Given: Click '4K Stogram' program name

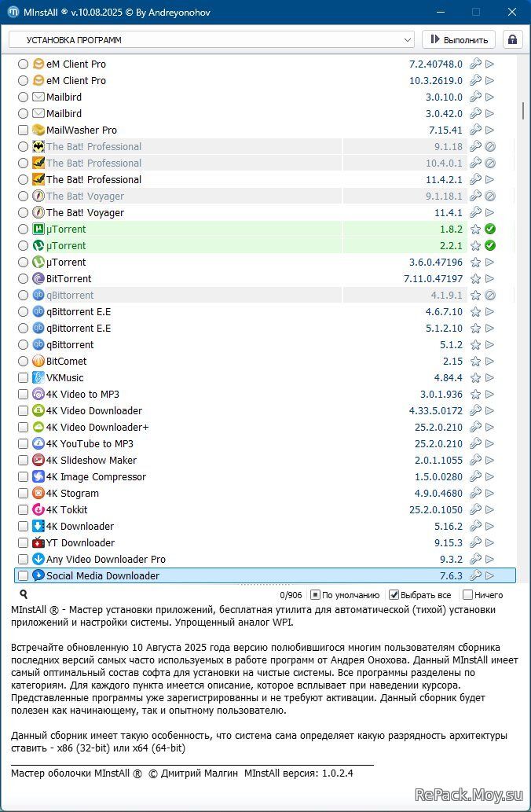Looking at the screenshot, I should point(72,494).
